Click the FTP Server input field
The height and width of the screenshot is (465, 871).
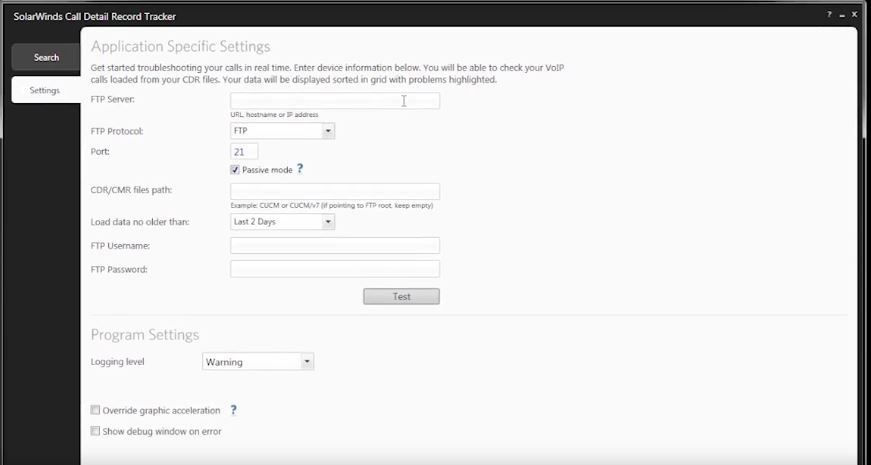pos(335,101)
